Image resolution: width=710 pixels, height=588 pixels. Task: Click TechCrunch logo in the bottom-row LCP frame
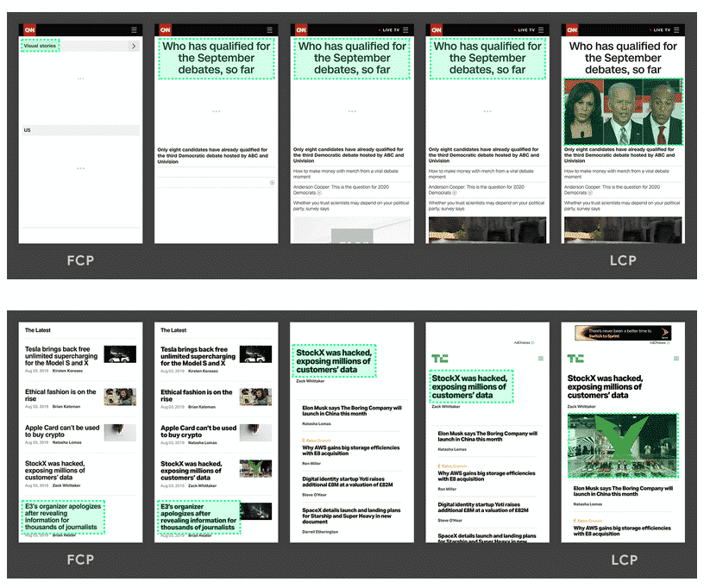[x=575, y=358]
